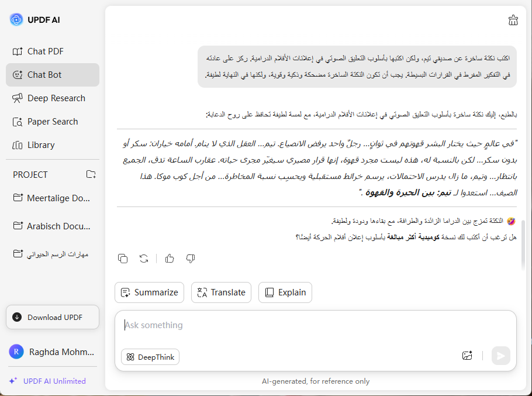Image resolution: width=532 pixels, height=396 pixels.
Task: Open Chat PDF section
Action: coord(53,51)
